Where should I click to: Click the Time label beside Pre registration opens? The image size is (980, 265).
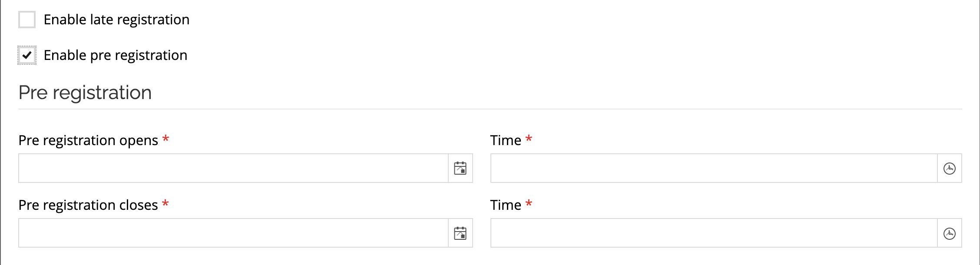(506, 140)
